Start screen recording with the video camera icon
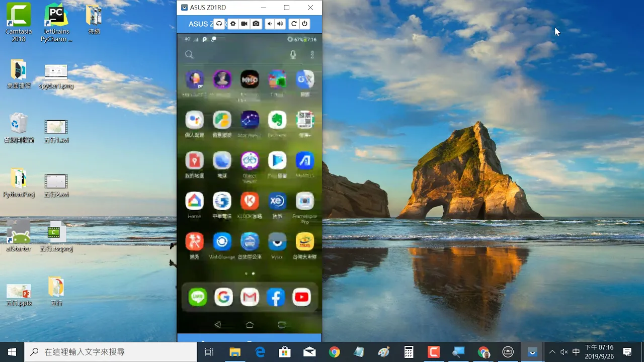This screenshot has width=644, height=362. coord(244,24)
